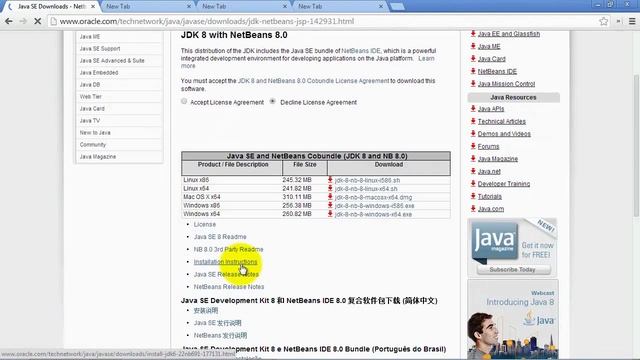The width and height of the screenshot is (640, 360).
Task: Click red arrow icon beside NetBeans IDE
Action: (x=473, y=71)
